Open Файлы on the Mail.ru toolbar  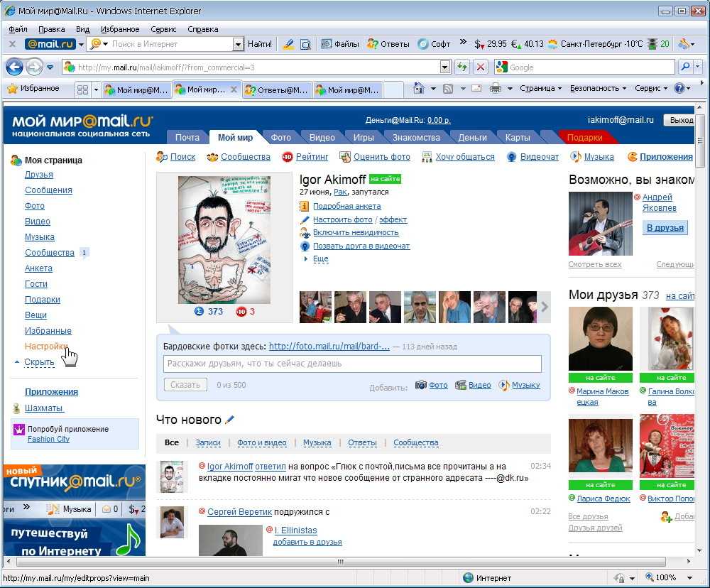pos(340,44)
